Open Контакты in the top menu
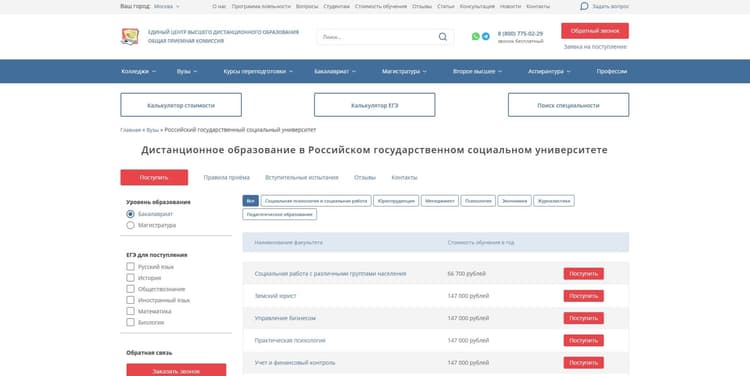The image size is (750, 376). tap(538, 6)
